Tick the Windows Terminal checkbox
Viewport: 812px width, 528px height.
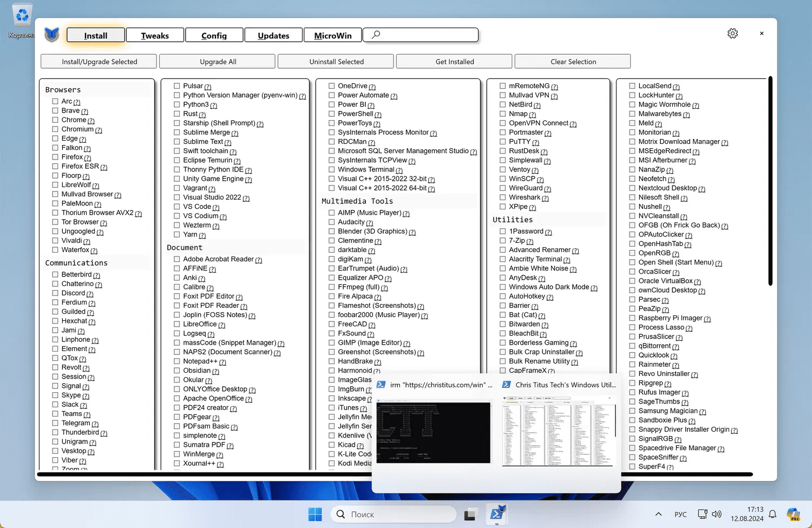[x=332, y=169]
